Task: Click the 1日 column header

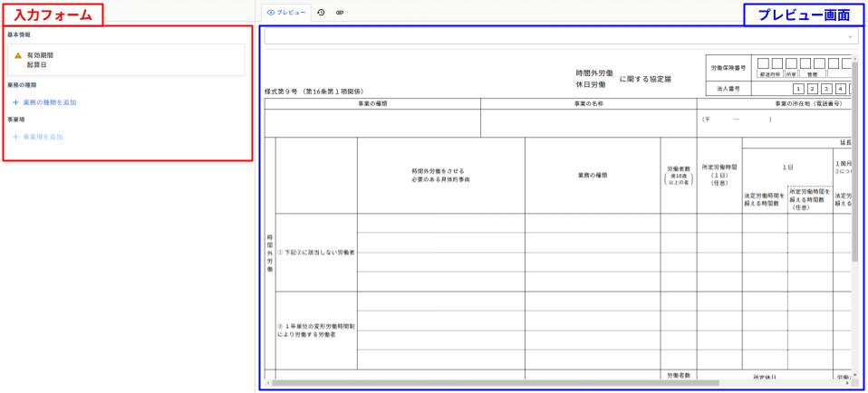Action: coord(787,166)
